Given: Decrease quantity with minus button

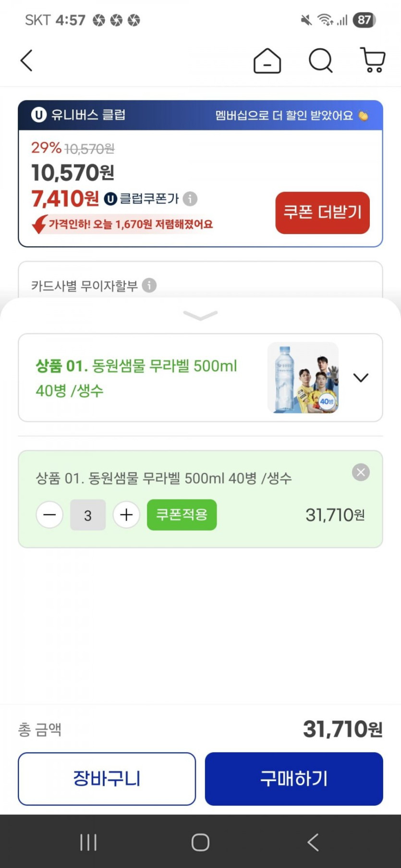Looking at the screenshot, I should (49, 515).
